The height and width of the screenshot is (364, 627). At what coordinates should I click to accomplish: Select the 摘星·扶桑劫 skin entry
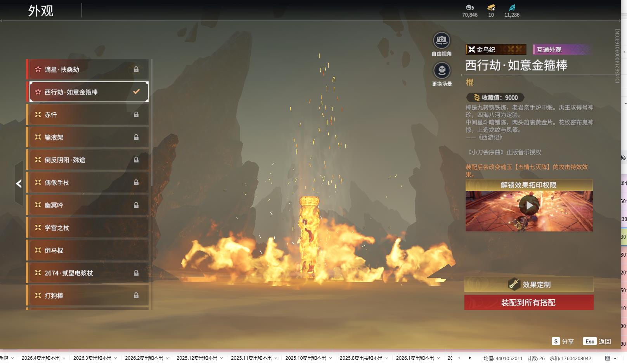tap(87, 69)
